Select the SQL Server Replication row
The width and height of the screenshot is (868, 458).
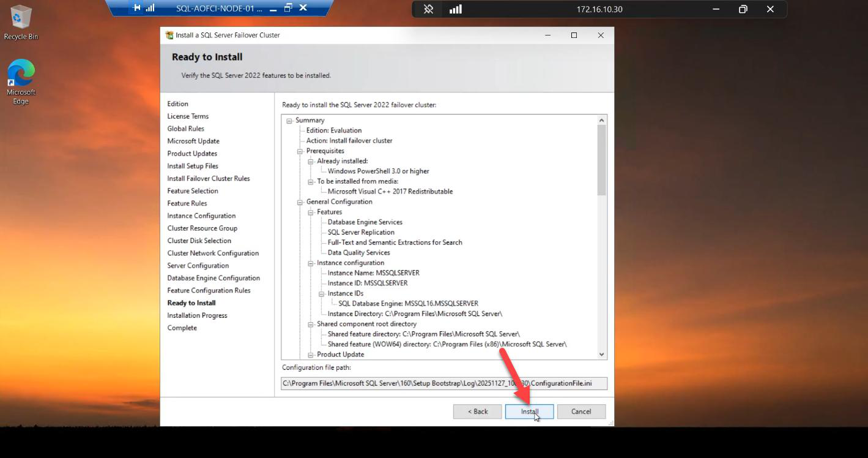click(x=361, y=233)
